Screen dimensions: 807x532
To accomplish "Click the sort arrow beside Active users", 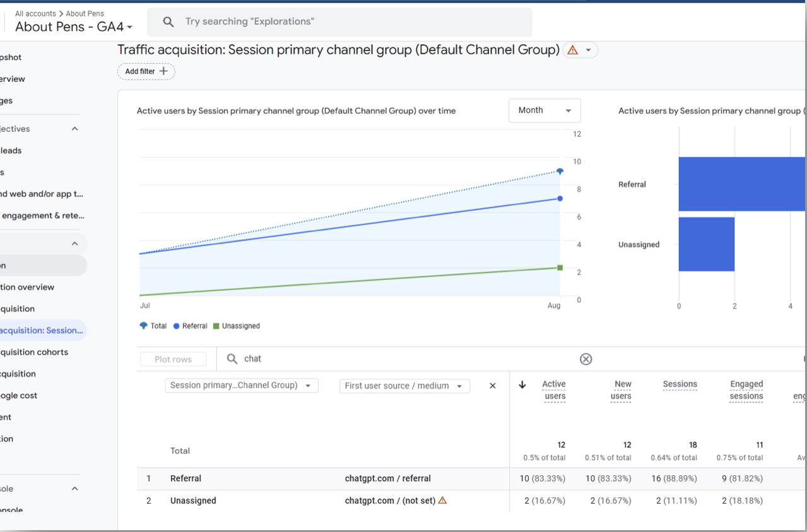I will [x=522, y=385].
